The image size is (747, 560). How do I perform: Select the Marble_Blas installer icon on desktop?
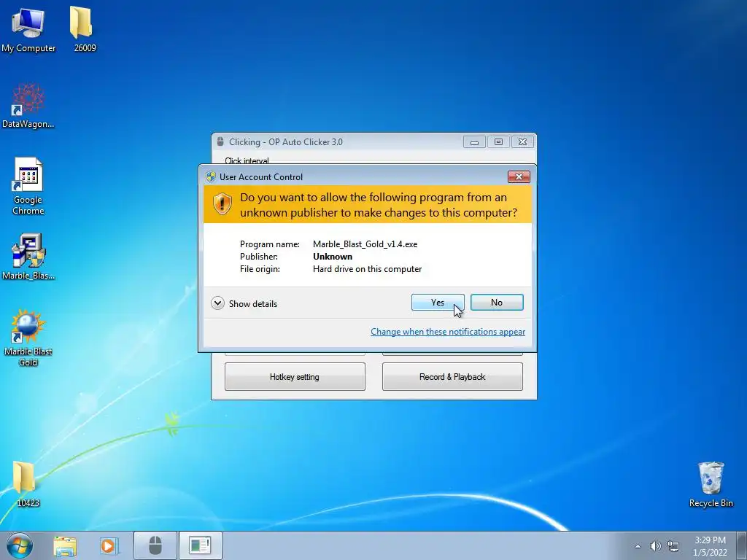pos(28,256)
